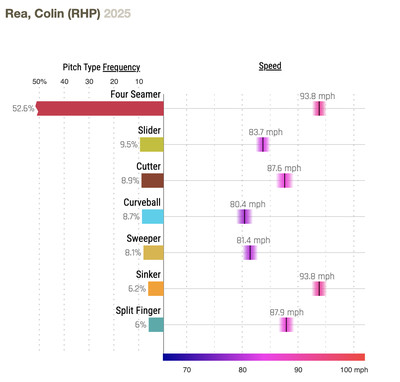Click the 52.5% frequency value label

(x=23, y=108)
